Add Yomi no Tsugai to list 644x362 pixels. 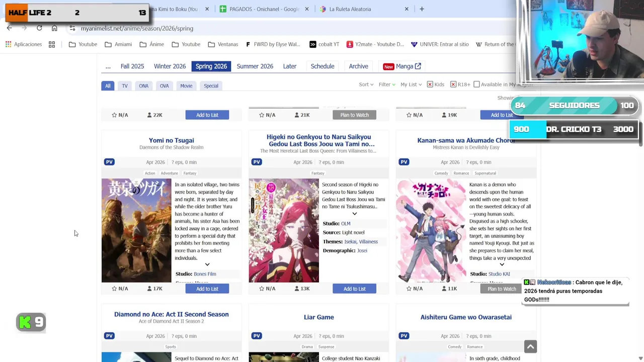pyautogui.click(x=207, y=289)
